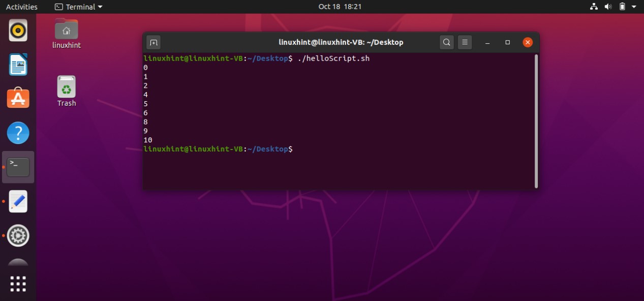
Task: Click the output line showing 10
Action: coord(148,140)
